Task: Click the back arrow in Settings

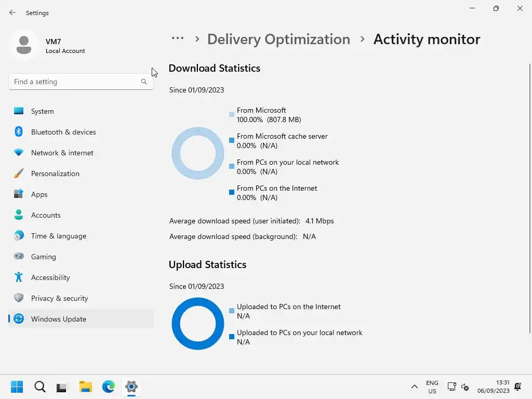Action: click(12, 12)
